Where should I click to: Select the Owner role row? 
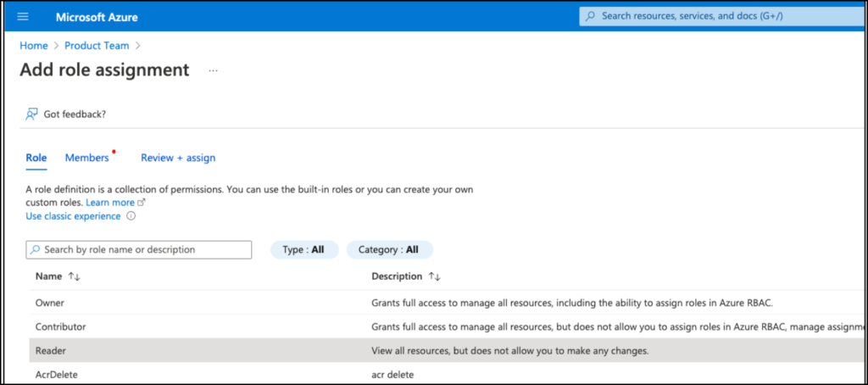(x=448, y=303)
